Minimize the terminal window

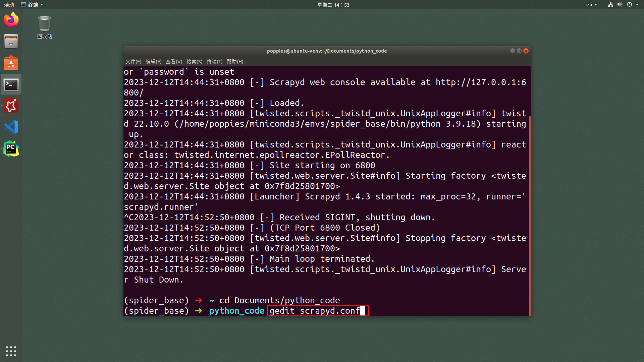pyautogui.click(x=512, y=51)
